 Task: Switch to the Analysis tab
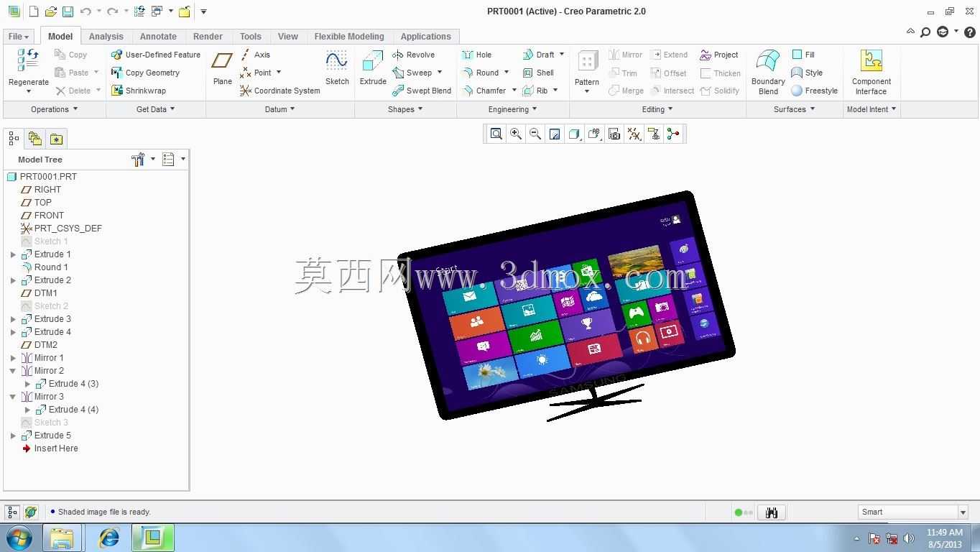click(x=106, y=36)
